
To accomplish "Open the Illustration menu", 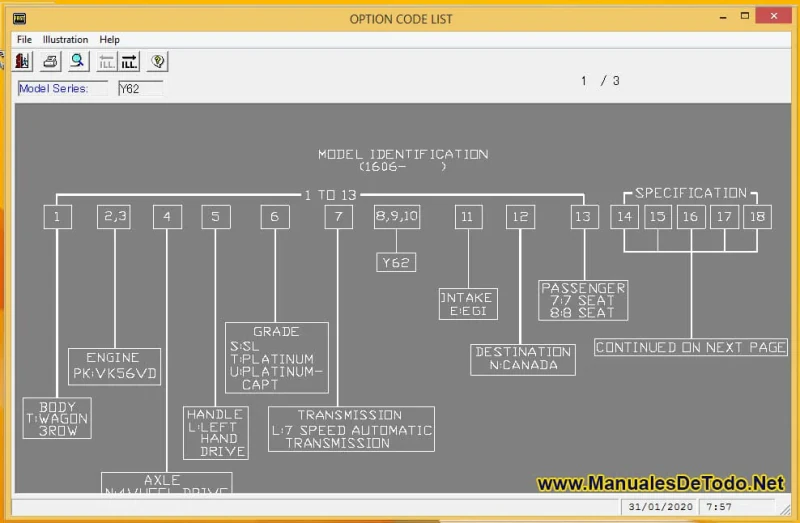I will point(65,40).
